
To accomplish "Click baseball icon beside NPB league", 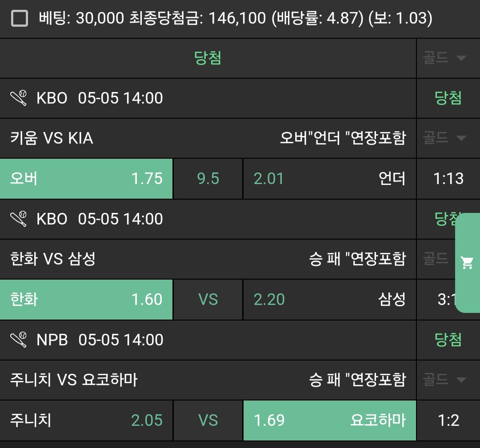I will tap(19, 340).
